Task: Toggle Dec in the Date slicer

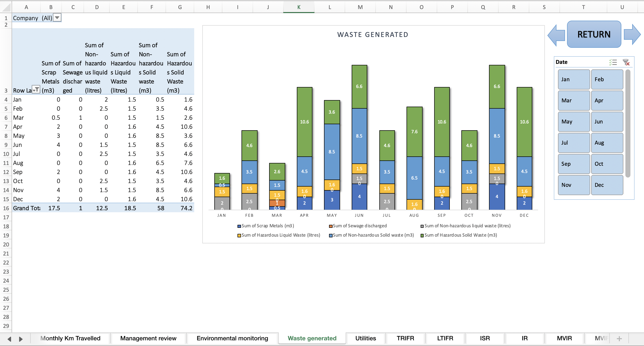Action: coord(607,185)
